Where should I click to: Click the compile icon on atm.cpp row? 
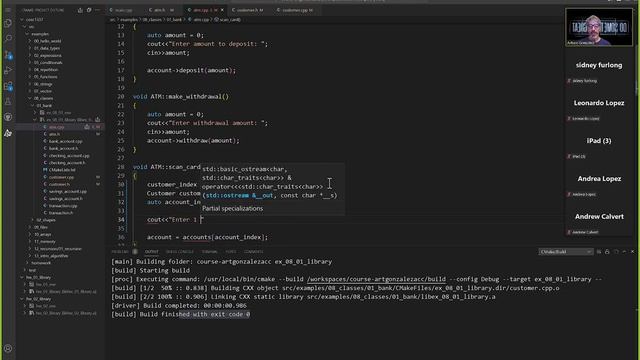tap(87, 127)
